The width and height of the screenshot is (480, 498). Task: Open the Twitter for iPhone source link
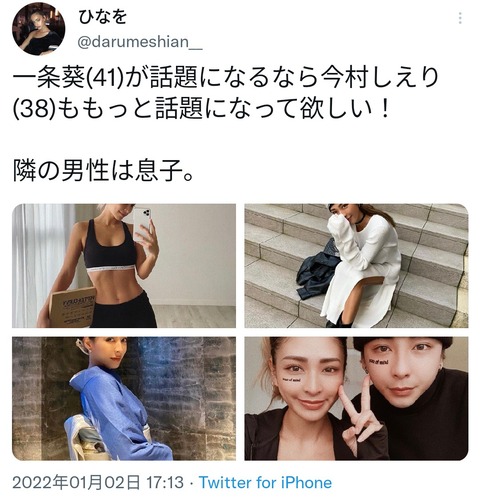[265, 483]
